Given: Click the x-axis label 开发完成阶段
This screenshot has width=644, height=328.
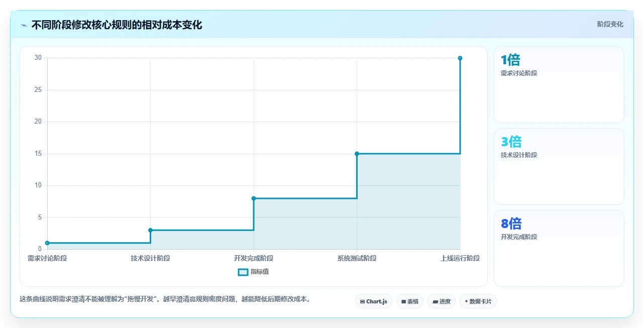Looking at the screenshot, I should [254, 258].
